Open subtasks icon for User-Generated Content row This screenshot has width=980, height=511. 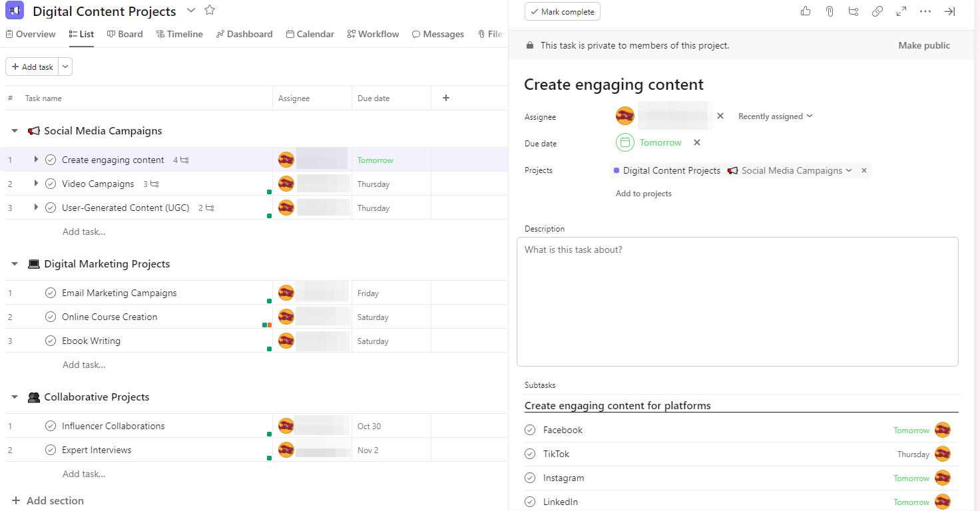pos(210,208)
